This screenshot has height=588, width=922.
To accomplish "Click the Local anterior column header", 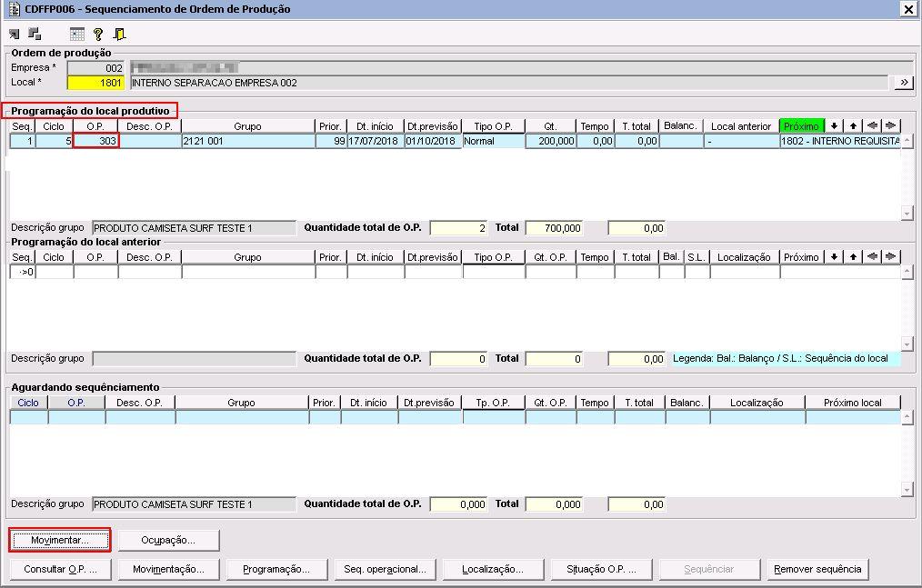I will [x=741, y=125].
